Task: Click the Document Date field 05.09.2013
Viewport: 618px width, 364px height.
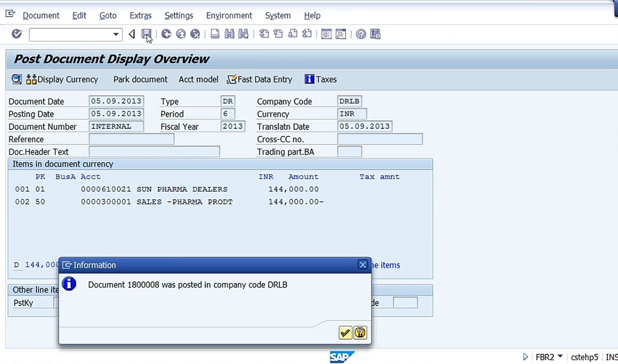Action: pos(117,101)
